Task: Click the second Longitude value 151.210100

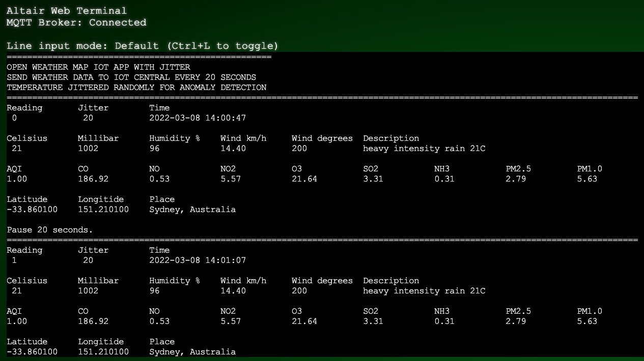Action: [103, 352]
